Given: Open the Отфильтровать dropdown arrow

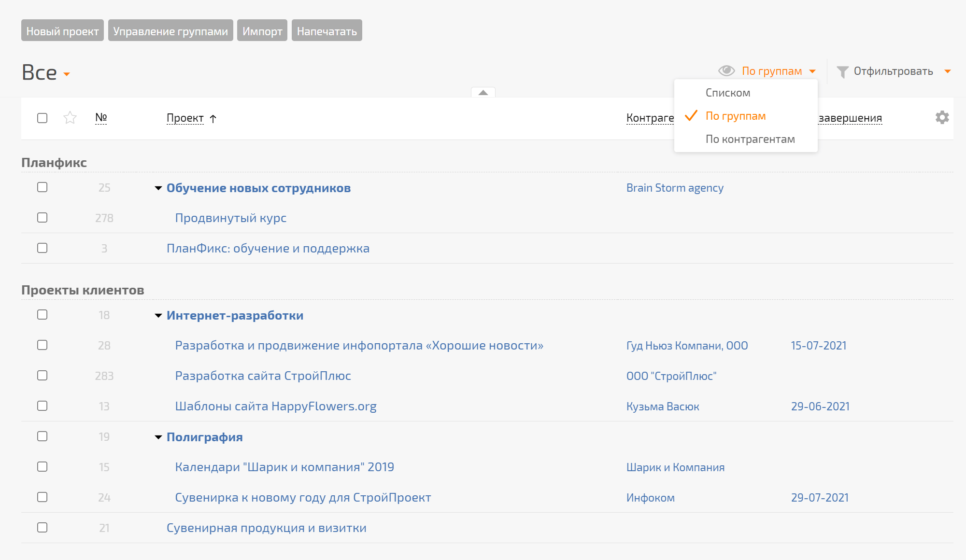Looking at the screenshot, I should [x=948, y=71].
